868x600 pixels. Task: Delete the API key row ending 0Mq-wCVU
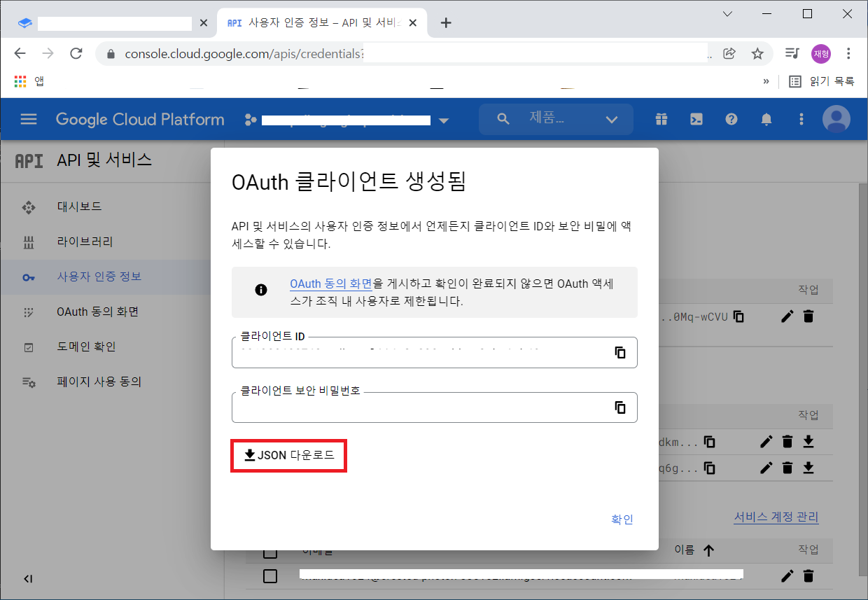[x=808, y=316]
